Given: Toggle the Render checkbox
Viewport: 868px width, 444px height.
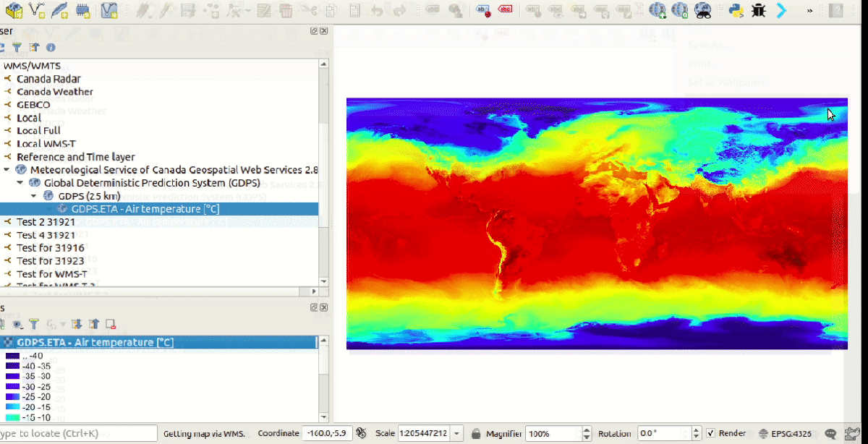Looking at the screenshot, I should pyautogui.click(x=711, y=434).
